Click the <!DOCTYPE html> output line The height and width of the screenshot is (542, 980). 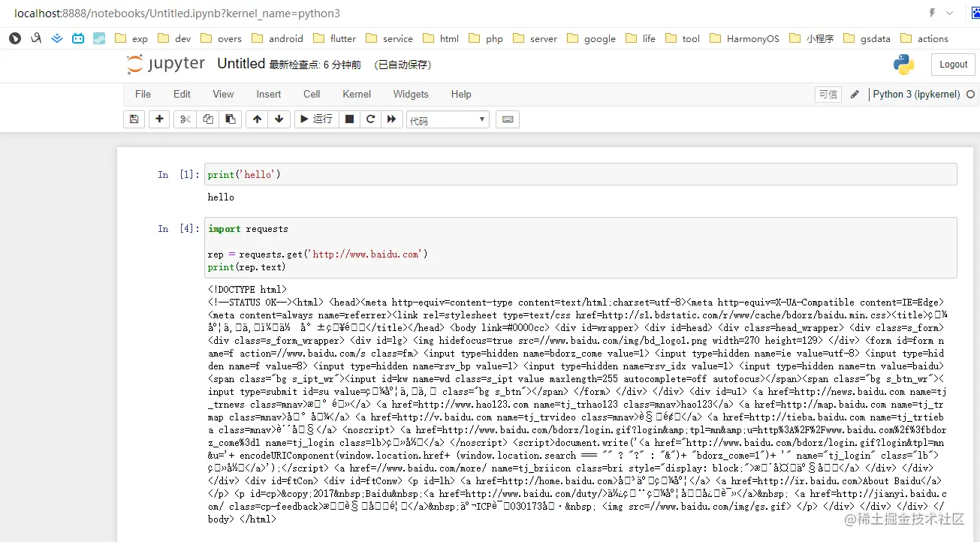[x=247, y=289]
